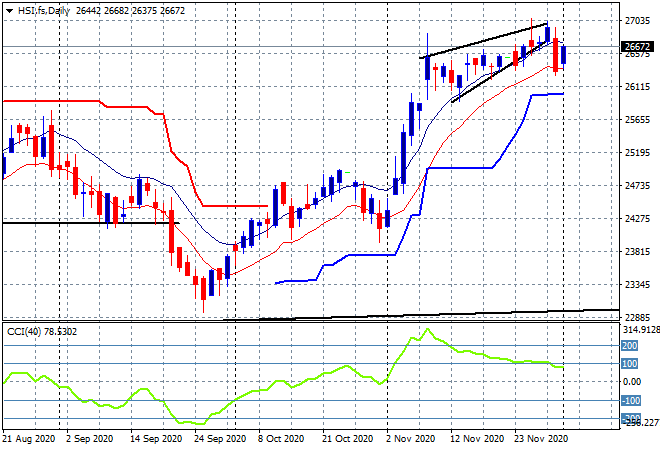Click the 23815 price axis label
660x450 pixels.
click(x=637, y=251)
